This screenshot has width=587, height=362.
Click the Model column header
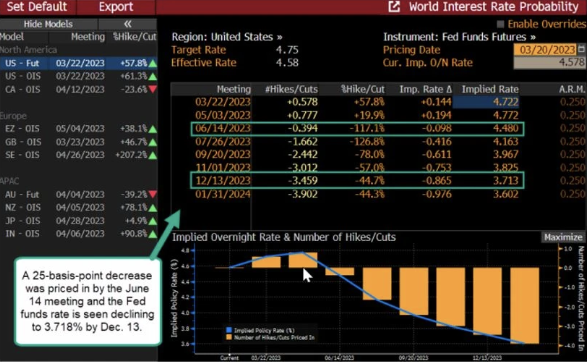(12, 37)
